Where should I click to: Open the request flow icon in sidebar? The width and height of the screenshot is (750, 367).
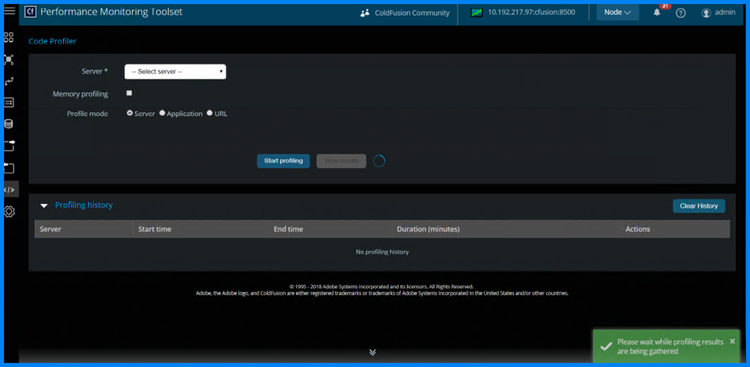(9, 81)
